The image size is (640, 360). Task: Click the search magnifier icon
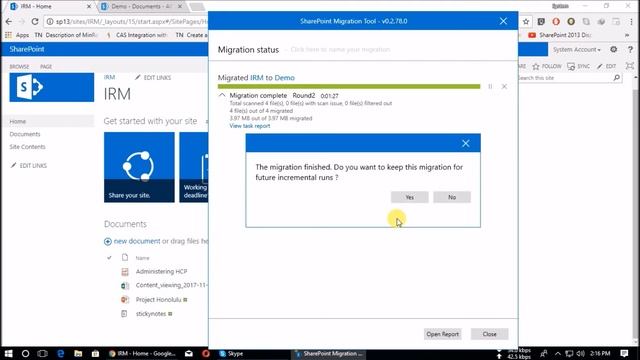[x=616, y=78]
